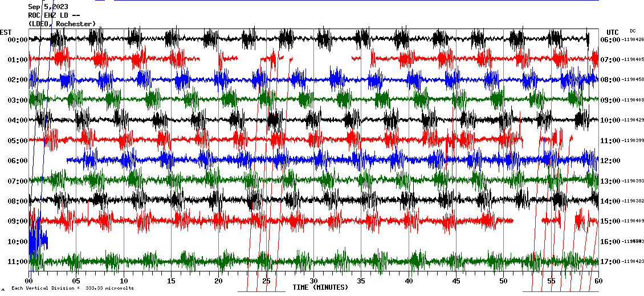The image size is (644, 296).
Task: Click the 10 minute tick label
Action: point(124,281)
